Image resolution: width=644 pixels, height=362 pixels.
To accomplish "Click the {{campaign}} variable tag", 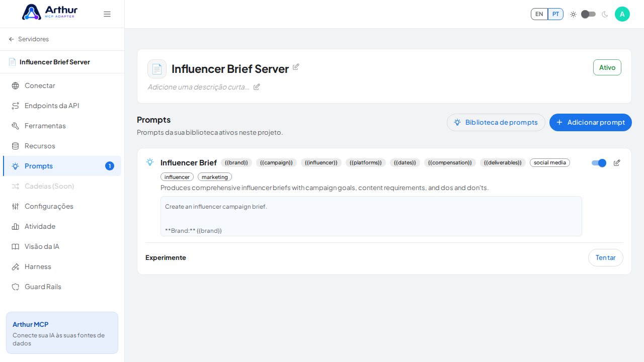I will click(276, 163).
